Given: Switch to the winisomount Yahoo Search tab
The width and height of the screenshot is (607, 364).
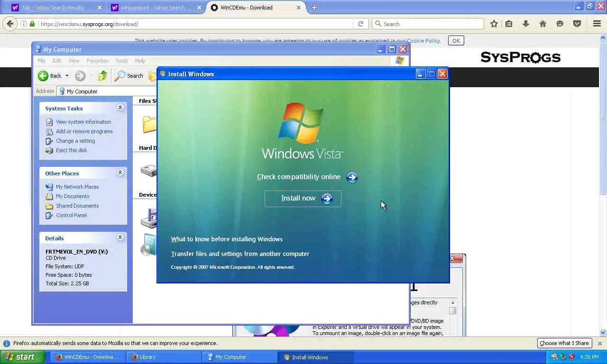Looking at the screenshot, I should point(156,8).
